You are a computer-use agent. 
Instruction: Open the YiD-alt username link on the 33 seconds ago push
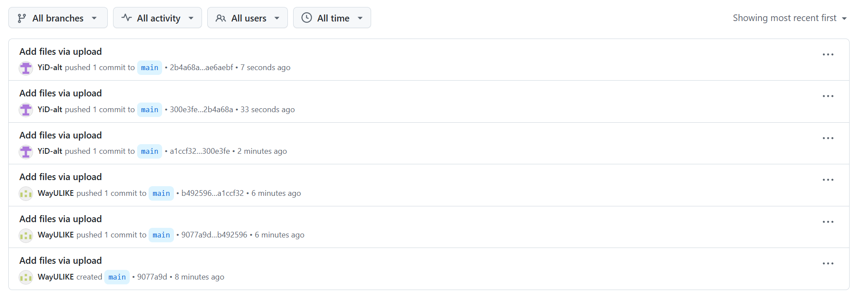[x=50, y=110]
